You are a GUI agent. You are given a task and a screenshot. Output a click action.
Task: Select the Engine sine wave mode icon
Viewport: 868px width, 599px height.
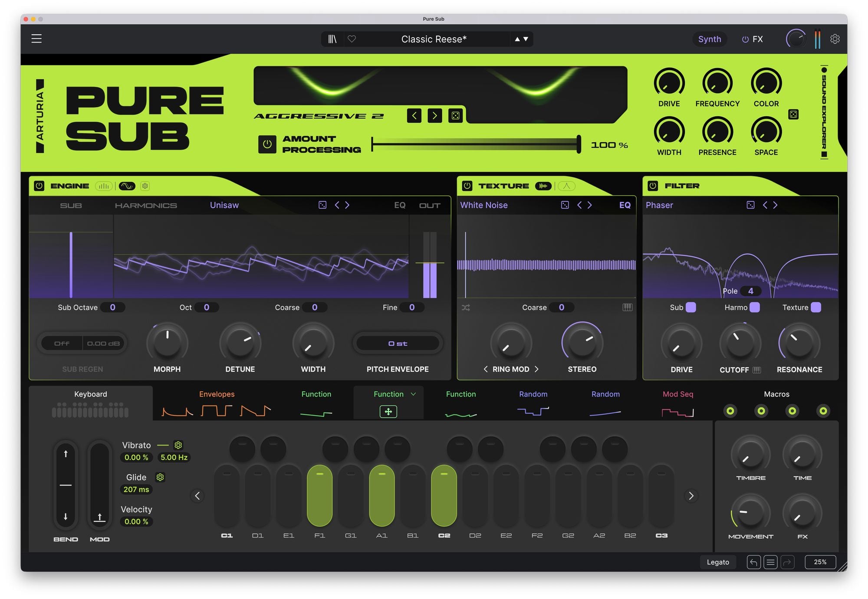(127, 186)
